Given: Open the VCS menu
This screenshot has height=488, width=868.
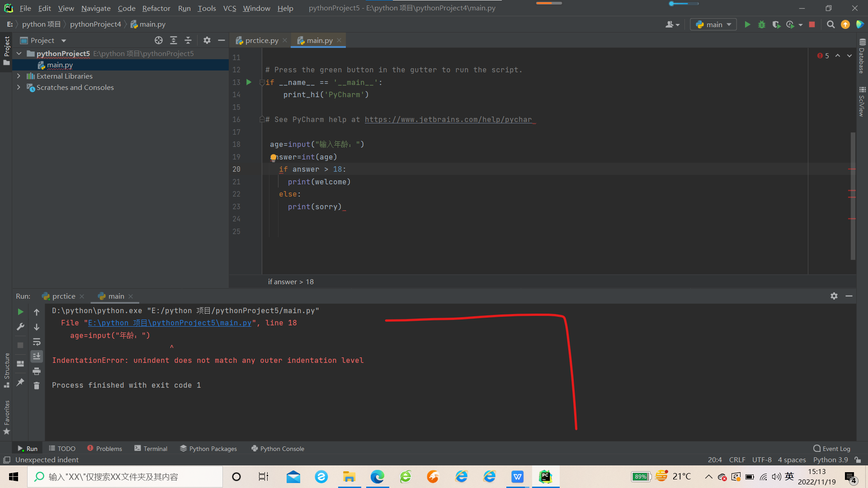Looking at the screenshot, I should 230,8.
